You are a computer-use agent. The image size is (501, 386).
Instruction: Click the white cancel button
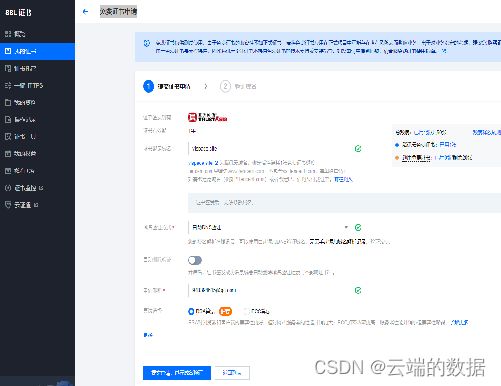(x=232, y=373)
